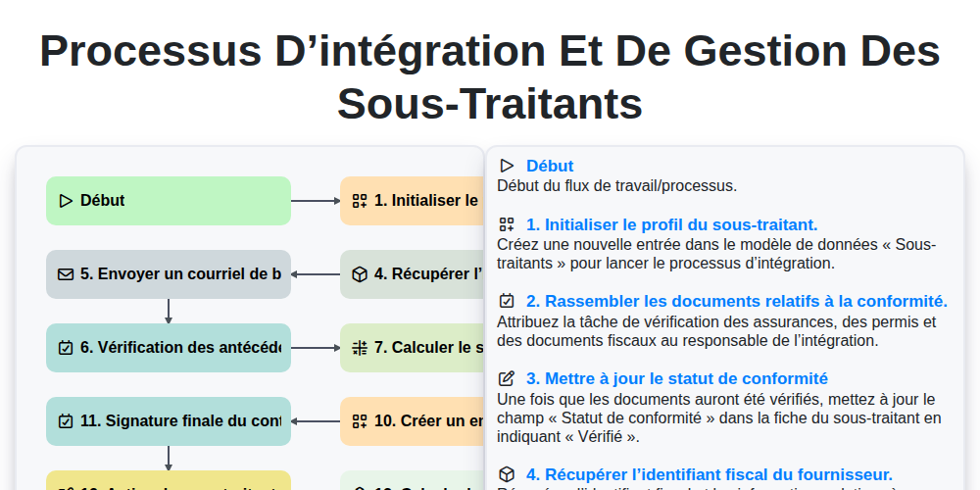
Task: Click the calendar-check icon in node 6. Vérification des antécédents
Action: pyautogui.click(x=66, y=348)
